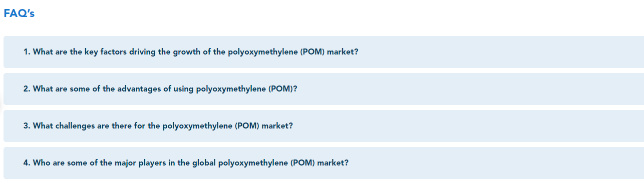This screenshot has height=184, width=644.
Task: Click the words 'global polyoxymethylene' in question 4
Action: [240, 163]
